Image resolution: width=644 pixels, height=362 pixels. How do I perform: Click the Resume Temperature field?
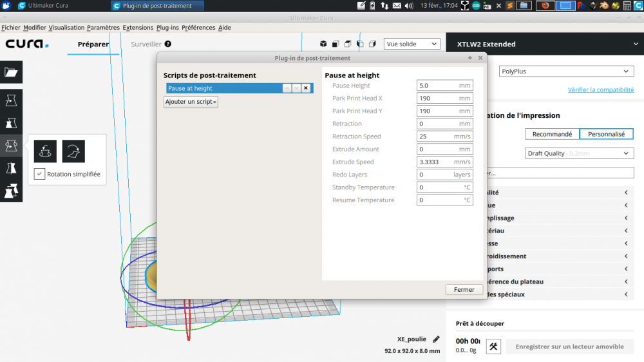coord(445,200)
